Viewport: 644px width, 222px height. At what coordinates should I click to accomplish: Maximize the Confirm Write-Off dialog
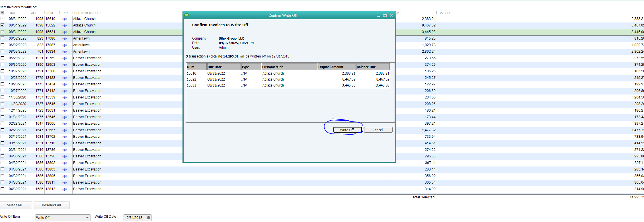point(385,16)
